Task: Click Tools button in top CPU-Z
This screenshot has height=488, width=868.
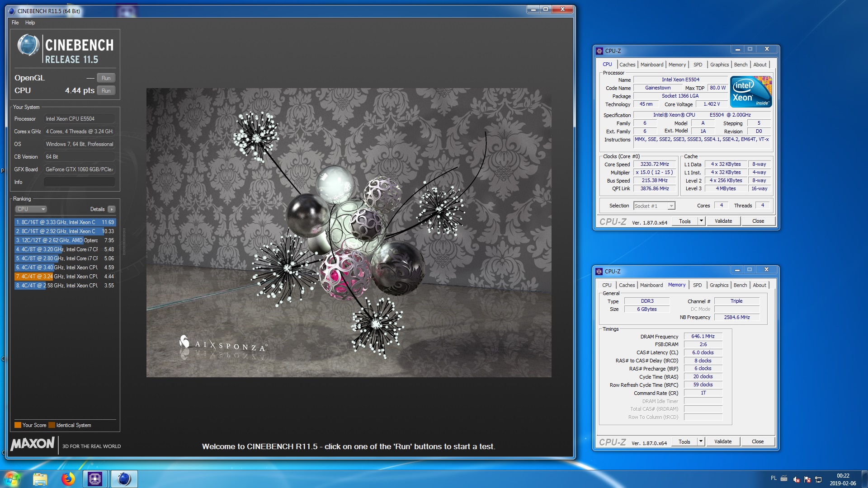Action: [x=684, y=221]
